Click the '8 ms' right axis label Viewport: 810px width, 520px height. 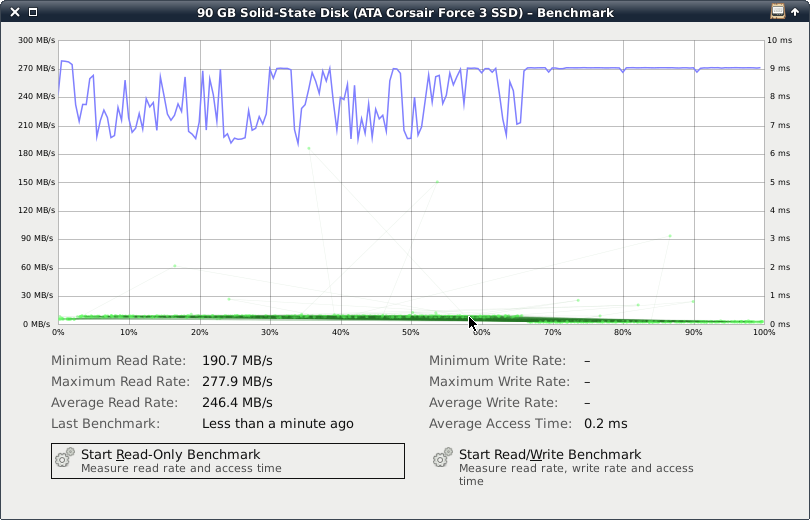(779, 97)
